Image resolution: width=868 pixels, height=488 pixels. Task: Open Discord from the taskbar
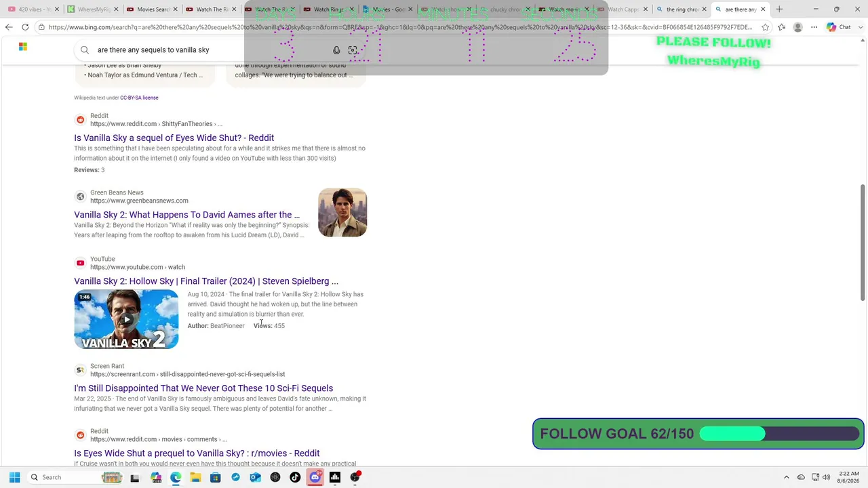tap(315, 477)
